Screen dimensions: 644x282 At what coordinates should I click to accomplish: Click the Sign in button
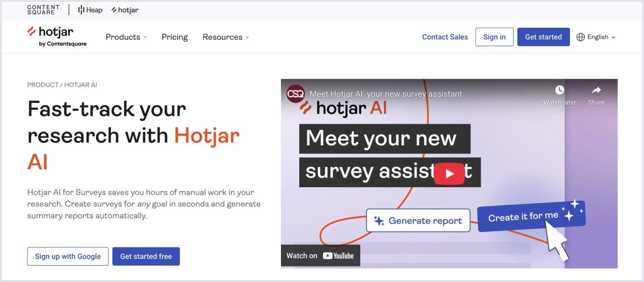[x=494, y=36]
